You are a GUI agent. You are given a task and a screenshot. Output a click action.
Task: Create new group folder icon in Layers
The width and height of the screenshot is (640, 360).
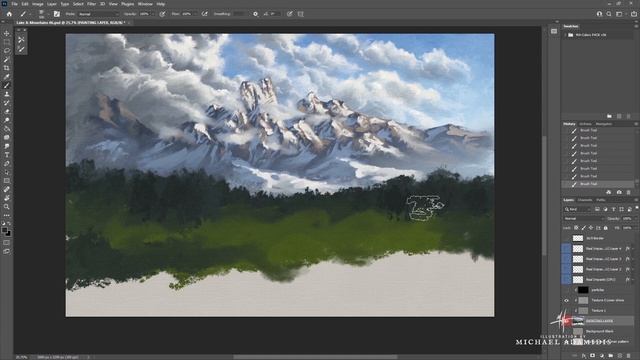click(611, 356)
